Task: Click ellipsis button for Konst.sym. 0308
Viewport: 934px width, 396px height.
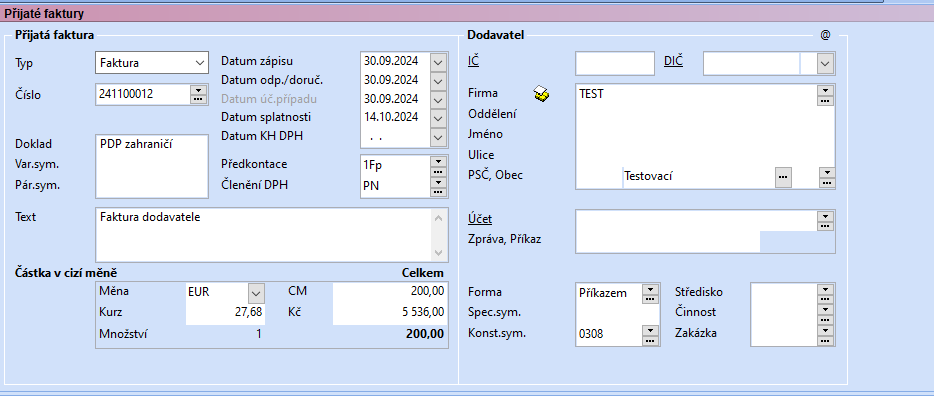Action: click(651, 340)
